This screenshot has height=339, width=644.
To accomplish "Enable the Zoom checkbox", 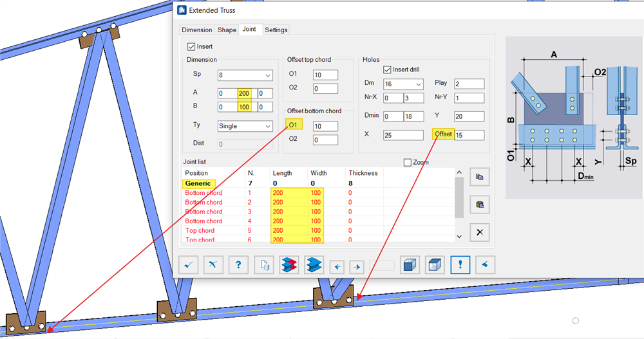I will click(408, 163).
